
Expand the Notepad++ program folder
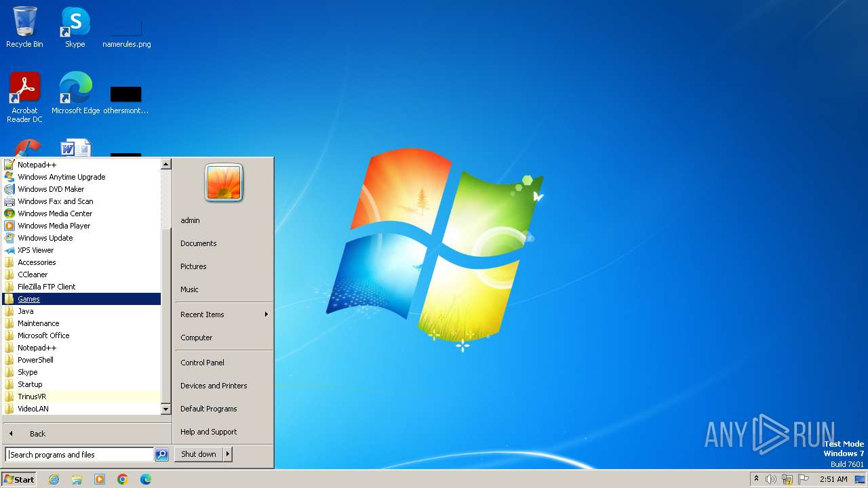point(81,348)
